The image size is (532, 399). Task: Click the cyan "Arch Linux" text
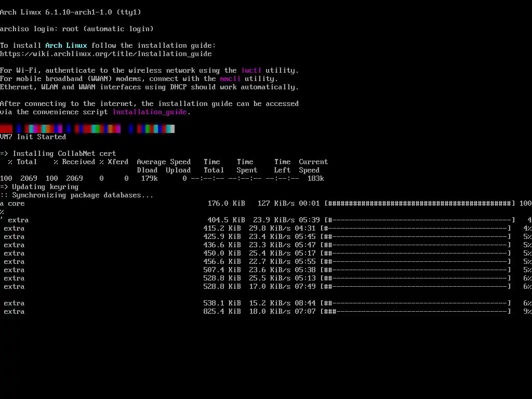point(66,46)
